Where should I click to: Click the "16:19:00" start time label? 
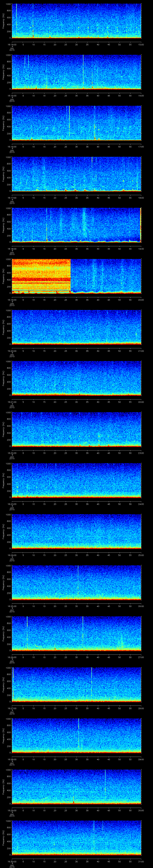12,300
